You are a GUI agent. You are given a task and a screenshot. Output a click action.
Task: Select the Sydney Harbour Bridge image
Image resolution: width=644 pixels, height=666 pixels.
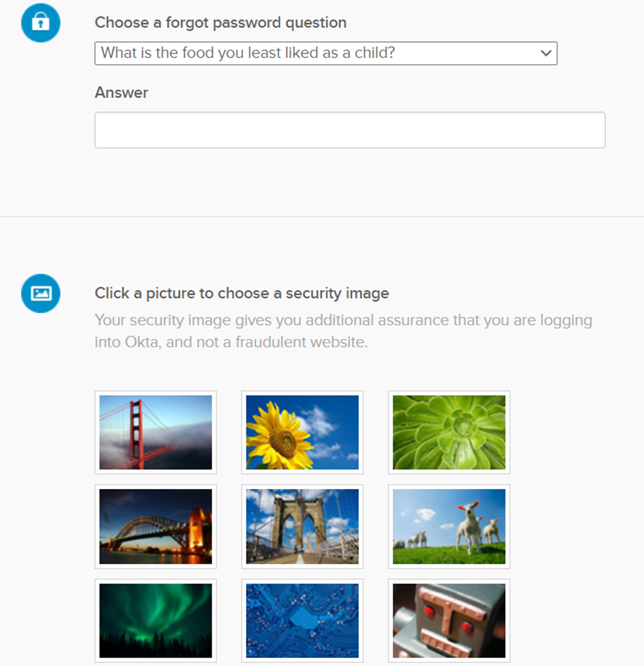156,527
